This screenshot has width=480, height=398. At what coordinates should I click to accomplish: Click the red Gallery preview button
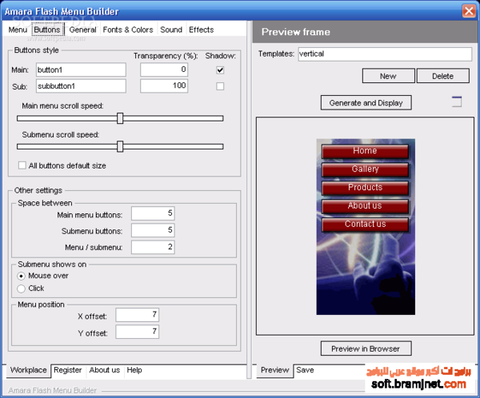[x=365, y=169]
